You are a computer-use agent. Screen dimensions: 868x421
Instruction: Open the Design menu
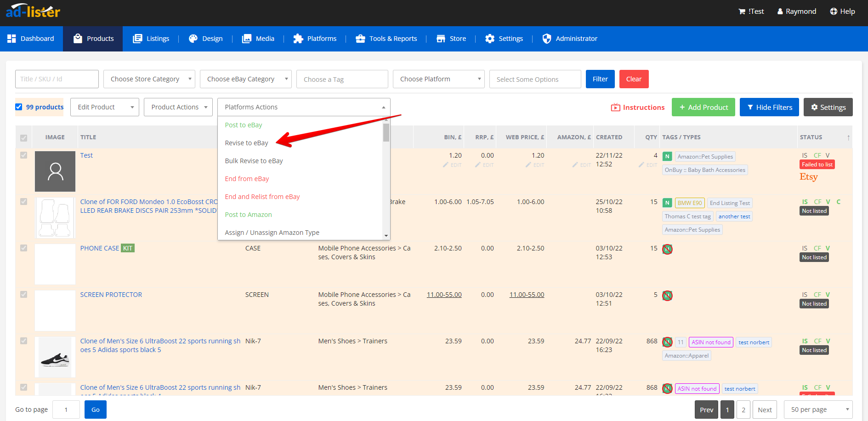click(x=205, y=39)
